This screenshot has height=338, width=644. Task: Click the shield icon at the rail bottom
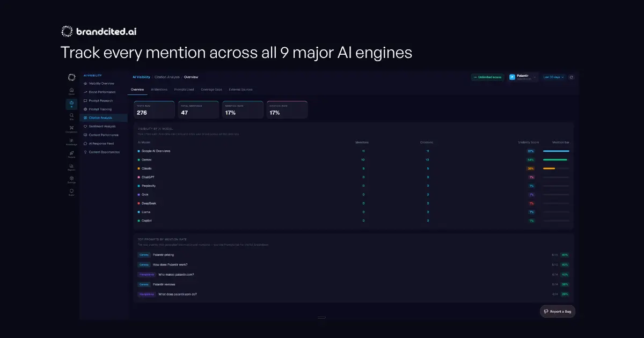click(71, 192)
